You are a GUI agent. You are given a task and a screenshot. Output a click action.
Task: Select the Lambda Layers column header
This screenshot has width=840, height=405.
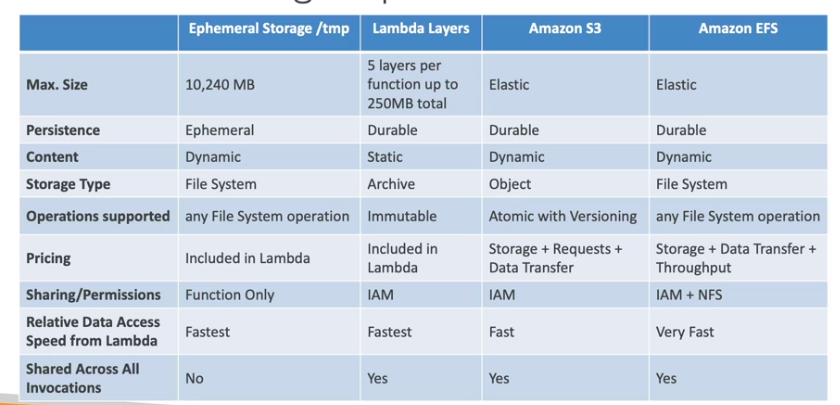point(420,29)
